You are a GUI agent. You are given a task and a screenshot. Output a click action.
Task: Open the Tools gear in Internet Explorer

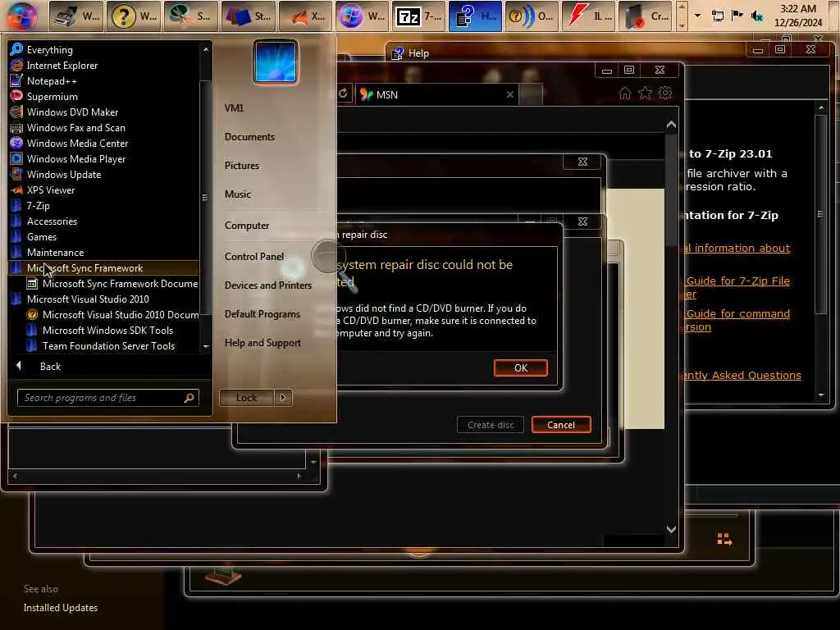(x=665, y=93)
